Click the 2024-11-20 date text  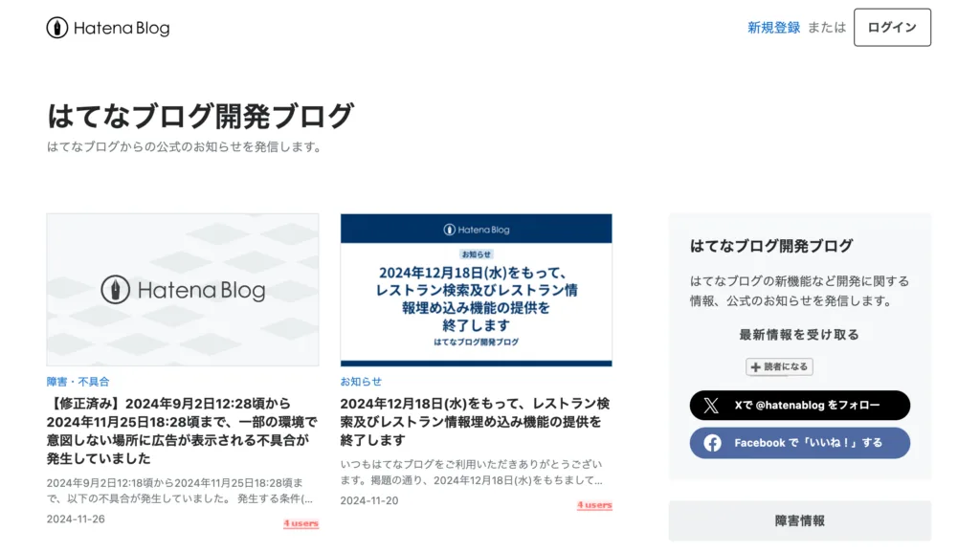pos(369,500)
